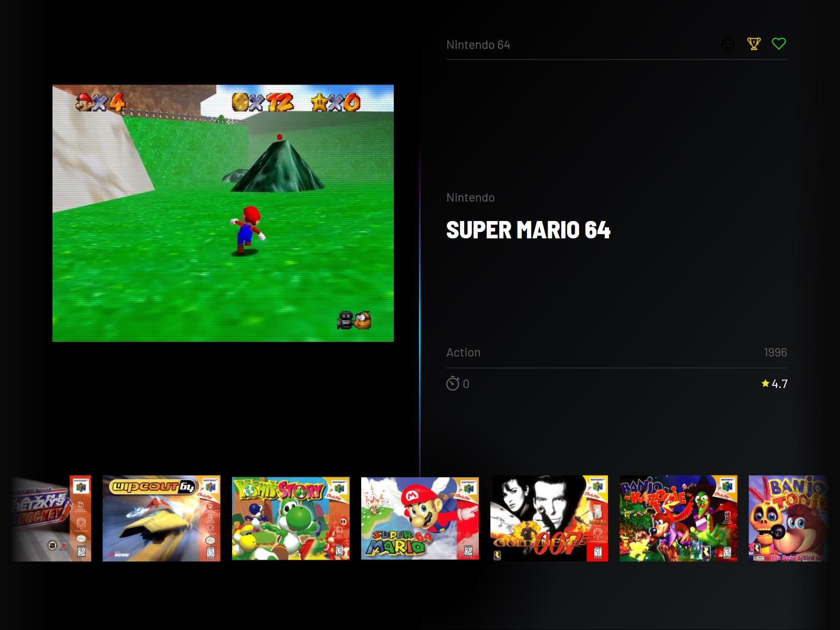Click the stopwatch play count icon

pyautogui.click(x=453, y=384)
